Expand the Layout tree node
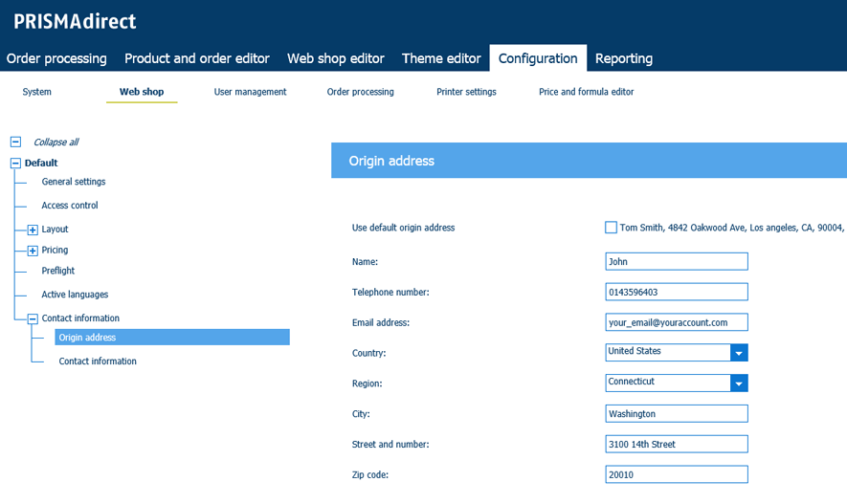The height and width of the screenshot is (504, 847). tap(33, 230)
